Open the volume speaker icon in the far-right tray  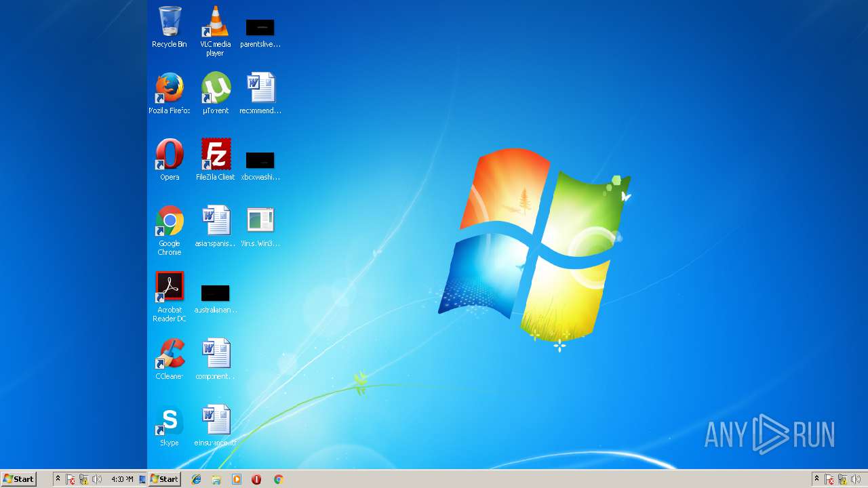tap(855, 479)
